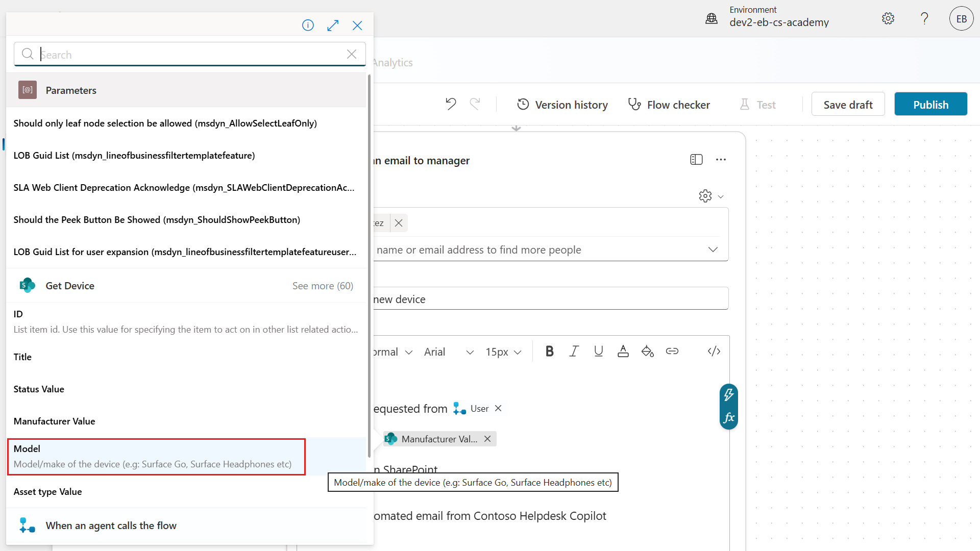Open the settings gear menu on the card
Image resolution: width=980 pixels, height=551 pixels.
(705, 196)
